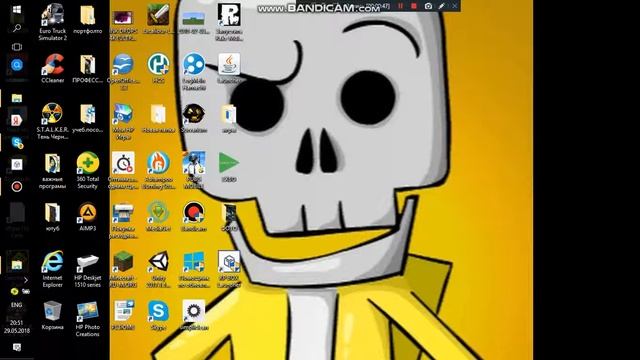Open taskbar search magnifier
This screenshot has width=640, height=360.
pyautogui.click(x=17, y=28)
